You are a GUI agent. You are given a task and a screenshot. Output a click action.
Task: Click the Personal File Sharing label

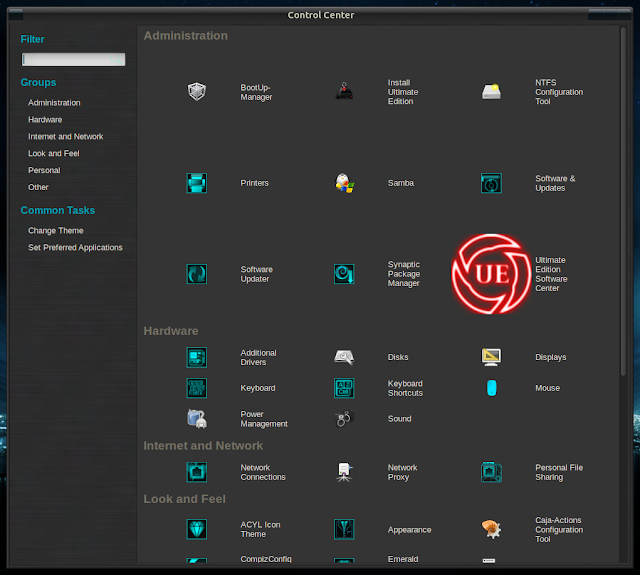[559, 472]
